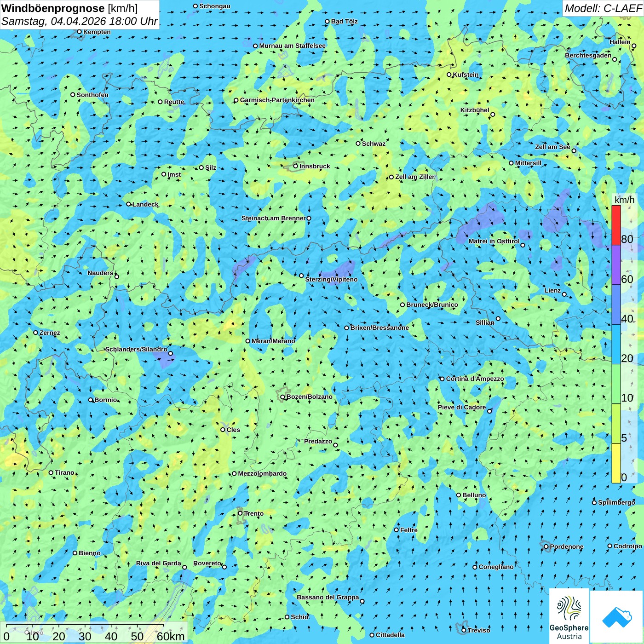Click the Innsbruck city marker
The image size is (644, 644).
tap(296, 166)
